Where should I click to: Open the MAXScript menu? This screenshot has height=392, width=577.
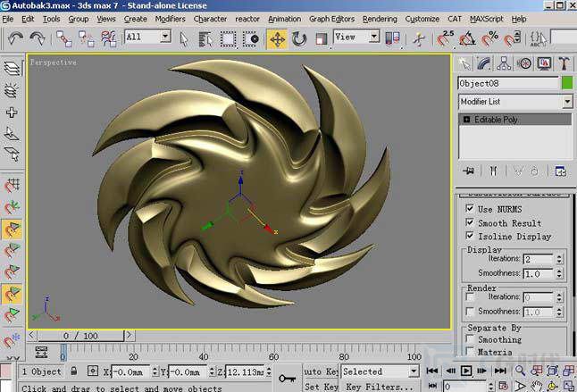coord(487,19)
